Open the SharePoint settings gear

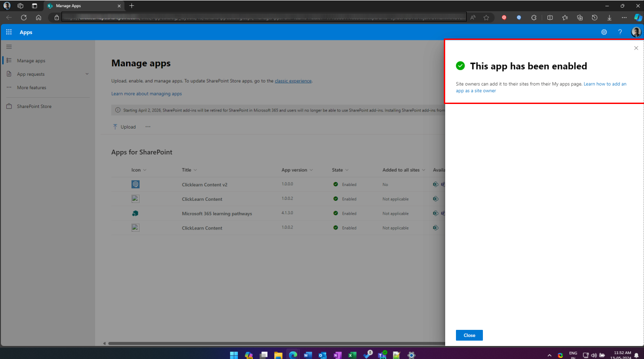pos(604,32)
